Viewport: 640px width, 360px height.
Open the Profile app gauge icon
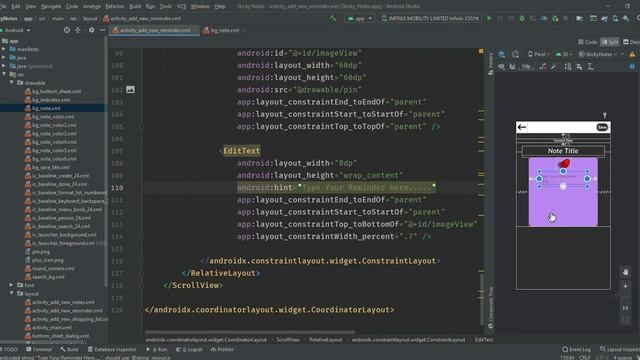[x=544, y=18]
